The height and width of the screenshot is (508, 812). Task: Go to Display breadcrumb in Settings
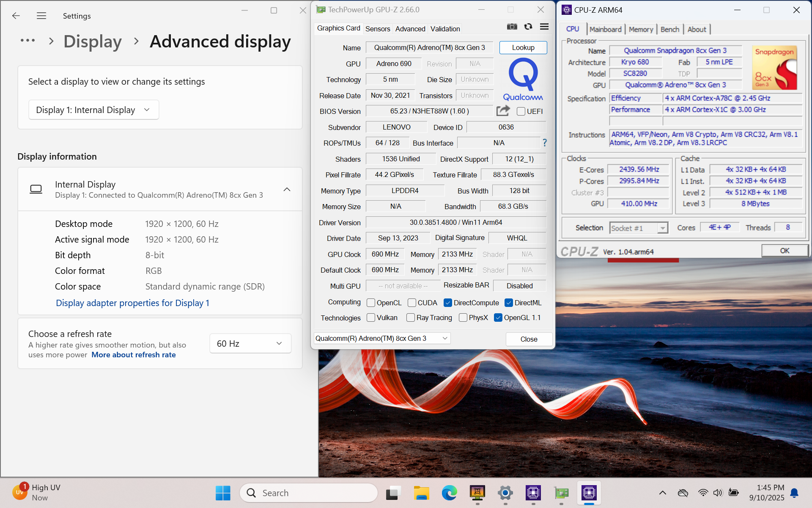tap(93, 41)
